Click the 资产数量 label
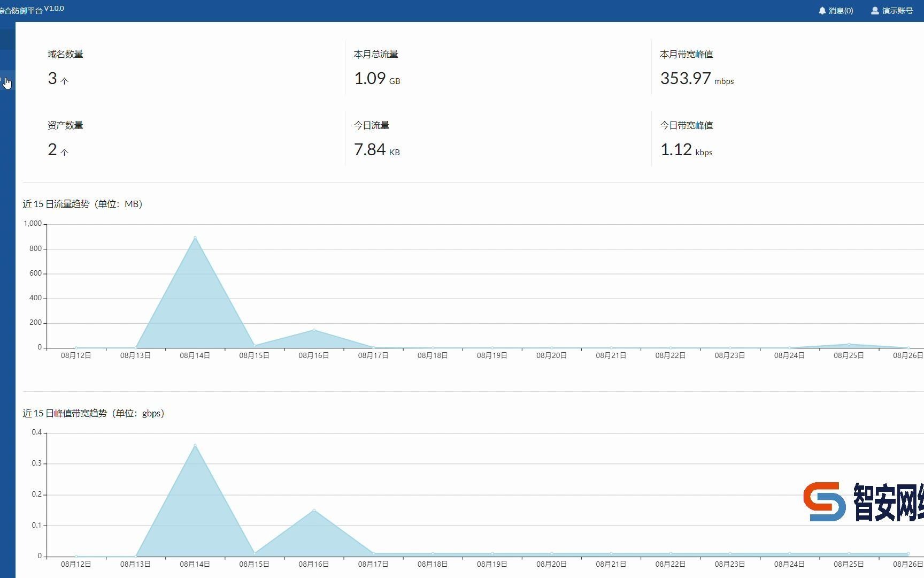The image size is (924, 578). 65,125
